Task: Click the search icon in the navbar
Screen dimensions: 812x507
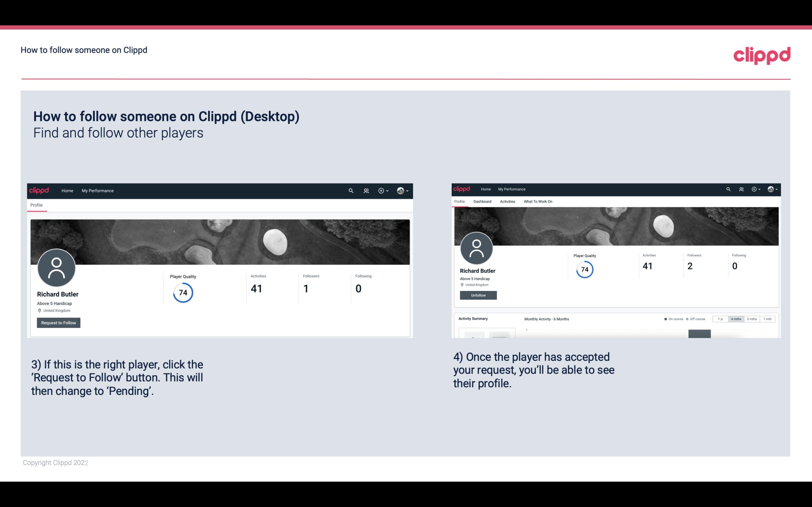Action: [x=350, y=190]
